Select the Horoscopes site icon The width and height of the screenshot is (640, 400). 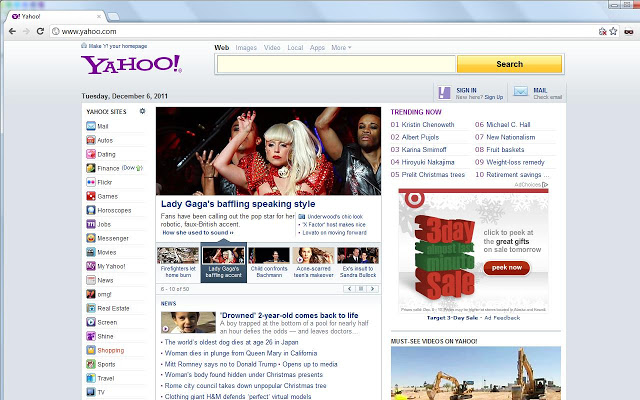[91, 210]
